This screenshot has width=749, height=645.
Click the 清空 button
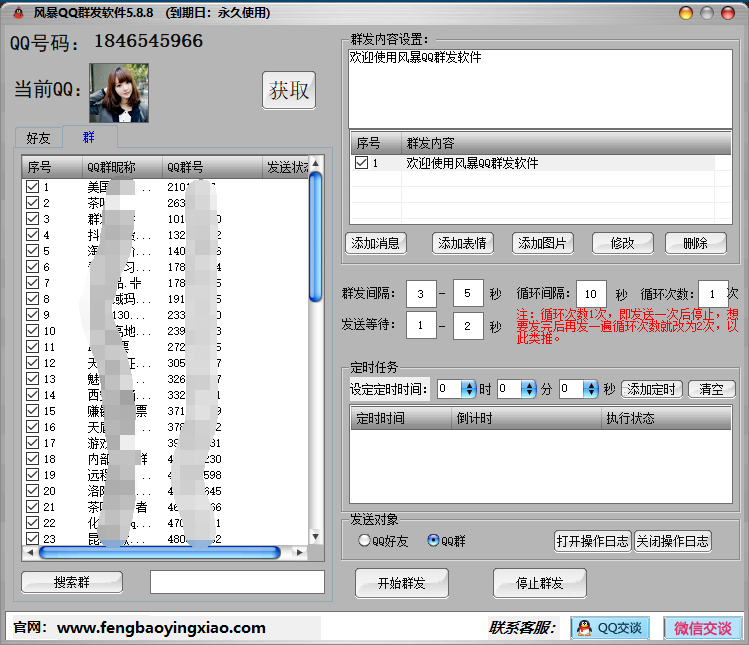pyautogui.click(x=711, y=389)
